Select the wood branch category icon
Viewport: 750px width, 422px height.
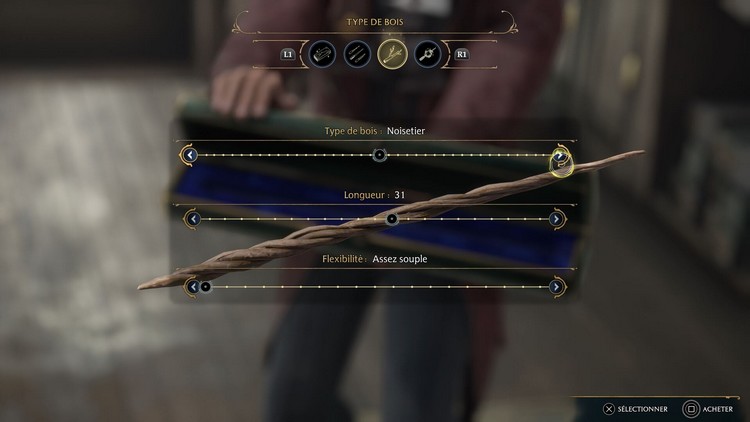tap(392, 54)
